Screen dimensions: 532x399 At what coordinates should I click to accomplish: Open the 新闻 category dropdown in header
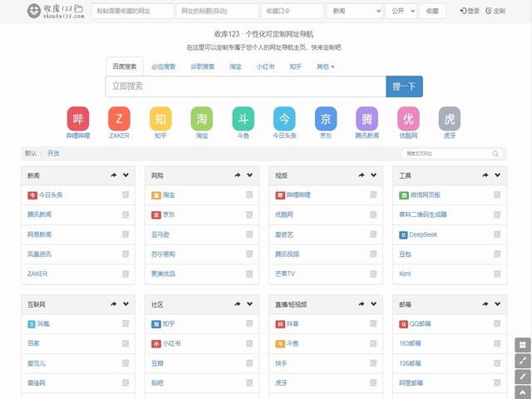354,11
